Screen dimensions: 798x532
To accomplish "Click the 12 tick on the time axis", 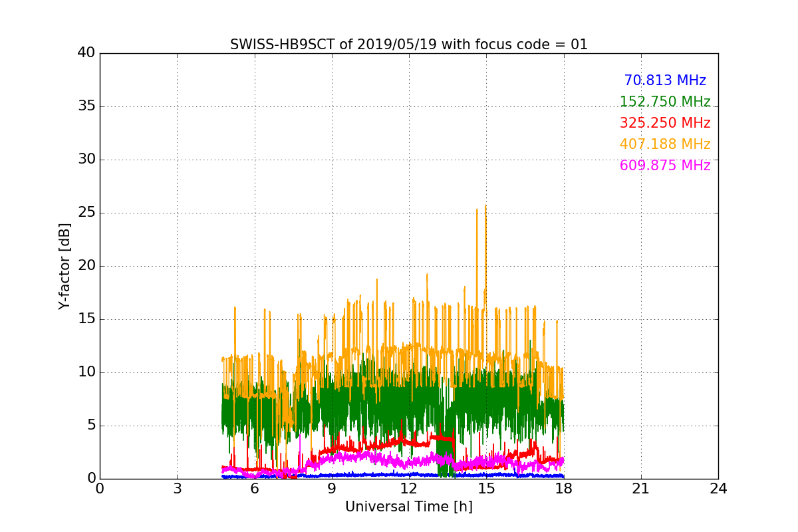I will (x=408, y=488).
